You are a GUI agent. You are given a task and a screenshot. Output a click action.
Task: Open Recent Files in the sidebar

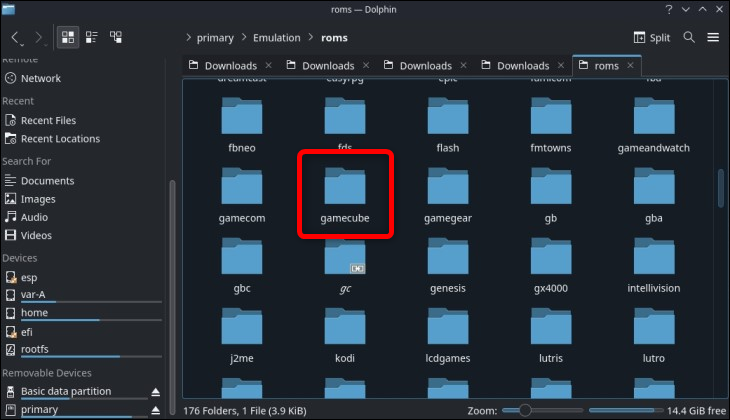tap(48, 120)
